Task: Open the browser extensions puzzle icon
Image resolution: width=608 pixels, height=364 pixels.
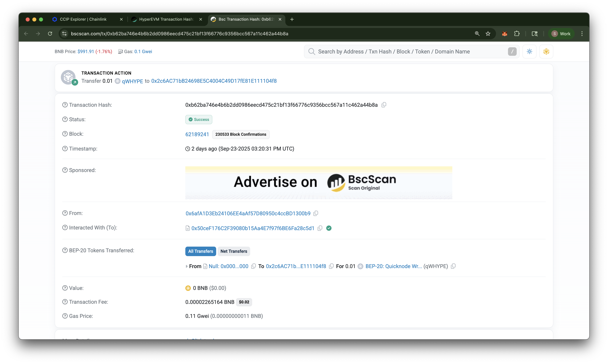Action: coord(517,34)
